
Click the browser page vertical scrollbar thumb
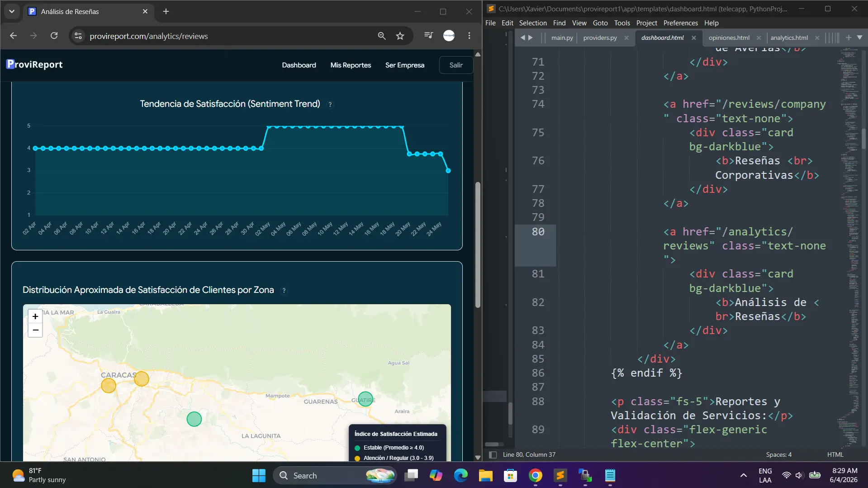point(478,244)
